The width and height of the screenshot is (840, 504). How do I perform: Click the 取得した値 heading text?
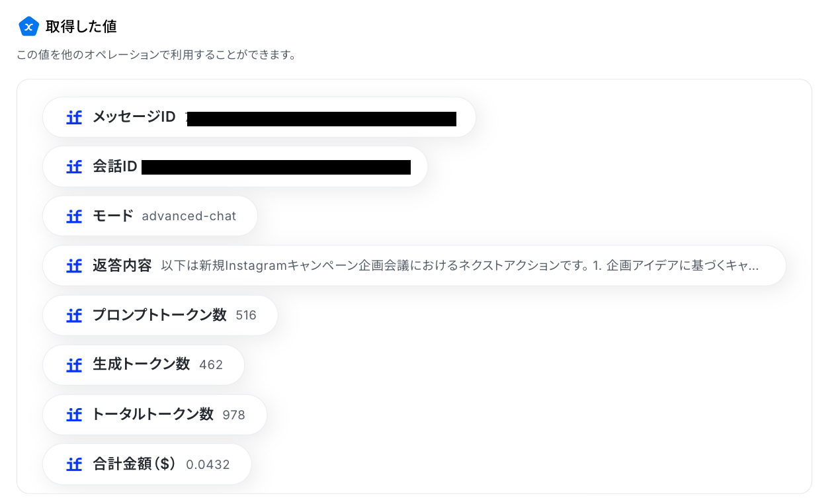click(81, 27)
